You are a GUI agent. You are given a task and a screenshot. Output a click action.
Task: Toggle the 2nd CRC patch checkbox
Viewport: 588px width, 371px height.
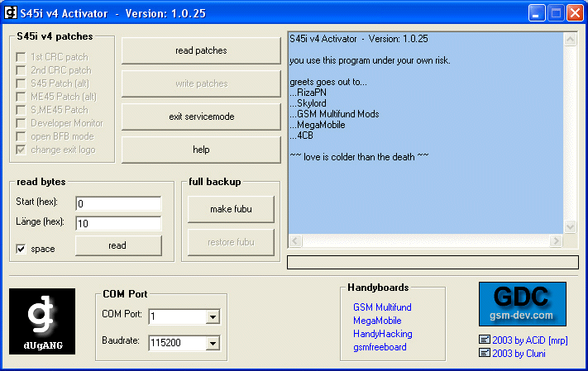pos(21,70)
